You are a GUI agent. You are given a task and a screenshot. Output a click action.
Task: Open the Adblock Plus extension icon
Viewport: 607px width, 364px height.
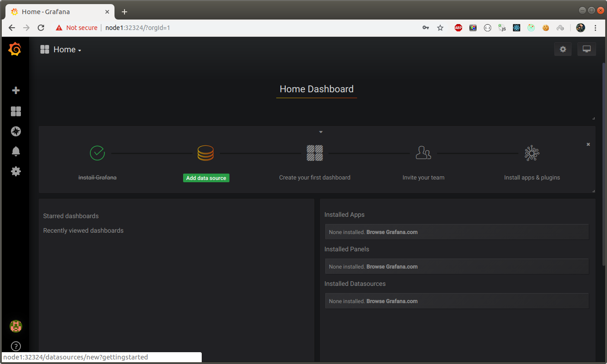pyautogui.click(x=458, y=28)
